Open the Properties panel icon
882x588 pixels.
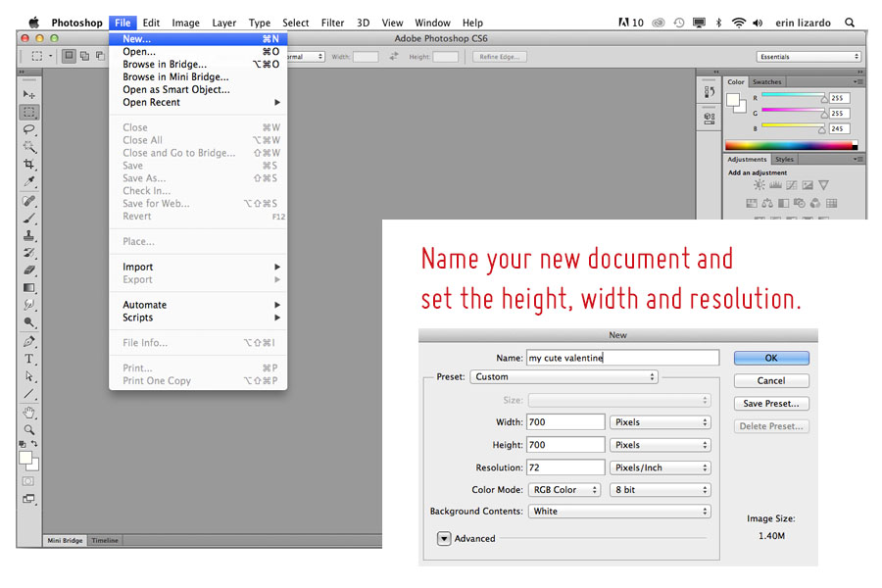coord(710,119)
